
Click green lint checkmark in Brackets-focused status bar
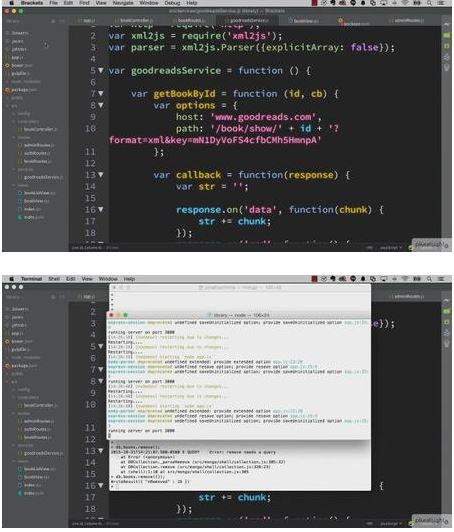coord(411,248)
